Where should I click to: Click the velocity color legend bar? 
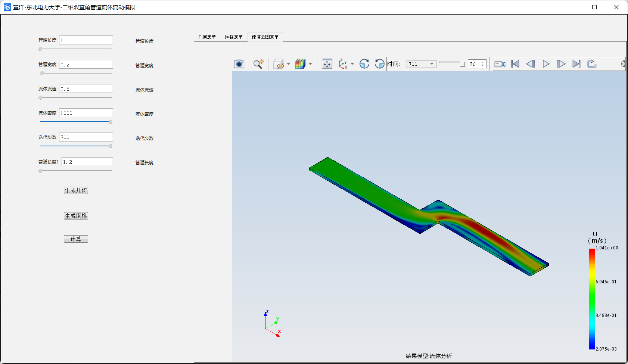592,299
